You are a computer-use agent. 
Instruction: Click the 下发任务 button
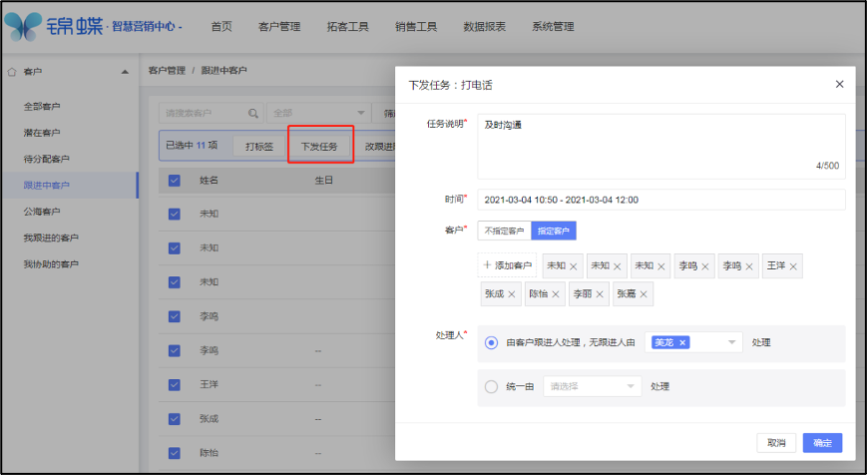click(319, 146)
